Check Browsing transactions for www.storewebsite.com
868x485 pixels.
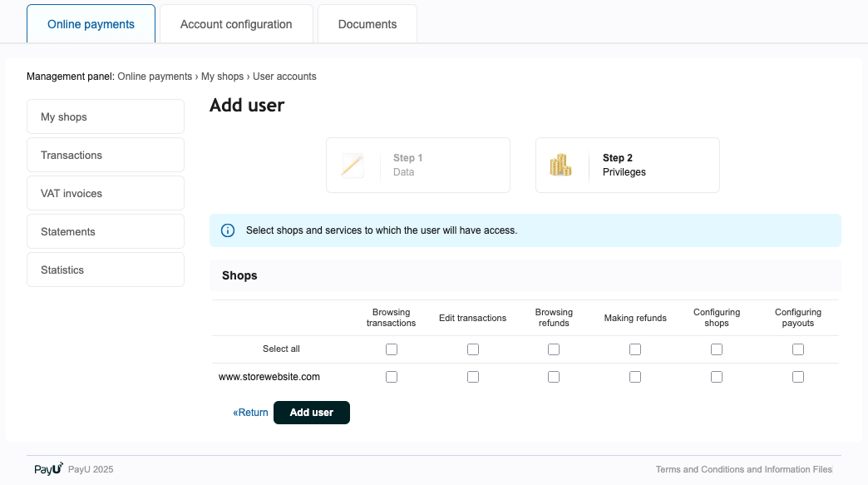392,377
